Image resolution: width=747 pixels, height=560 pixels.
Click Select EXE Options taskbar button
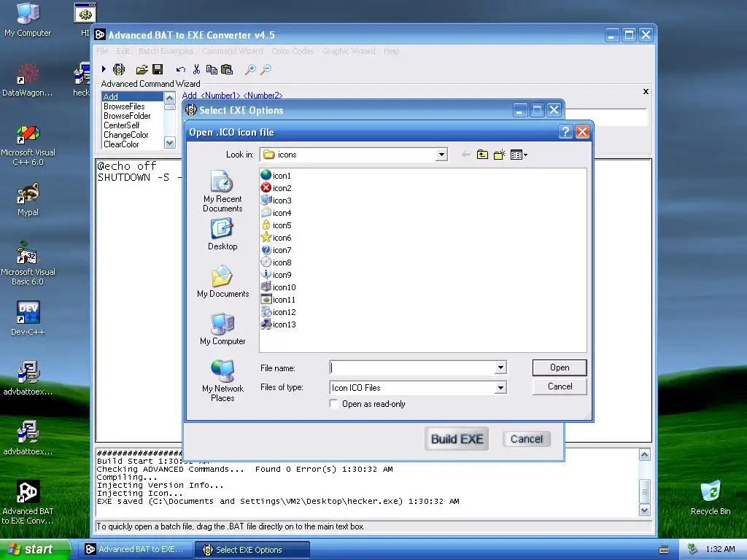tap(252, 550)
